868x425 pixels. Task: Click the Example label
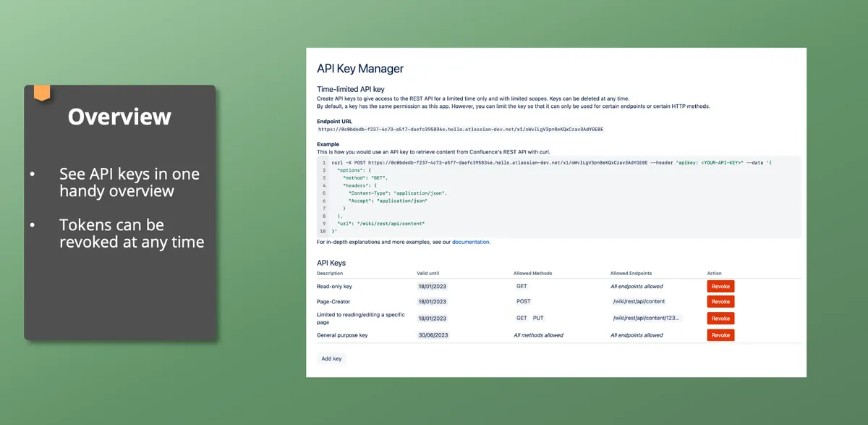click(x=328, y=144)
